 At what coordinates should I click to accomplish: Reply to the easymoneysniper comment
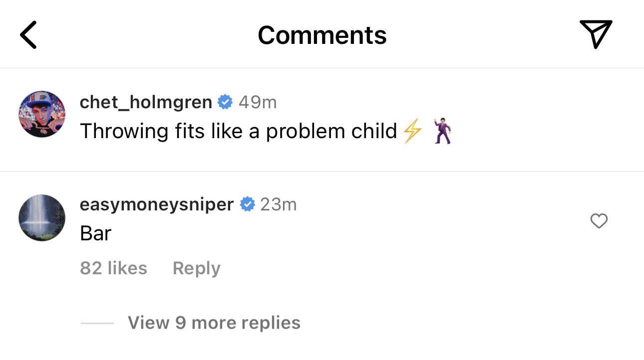(x=196, y=268)
